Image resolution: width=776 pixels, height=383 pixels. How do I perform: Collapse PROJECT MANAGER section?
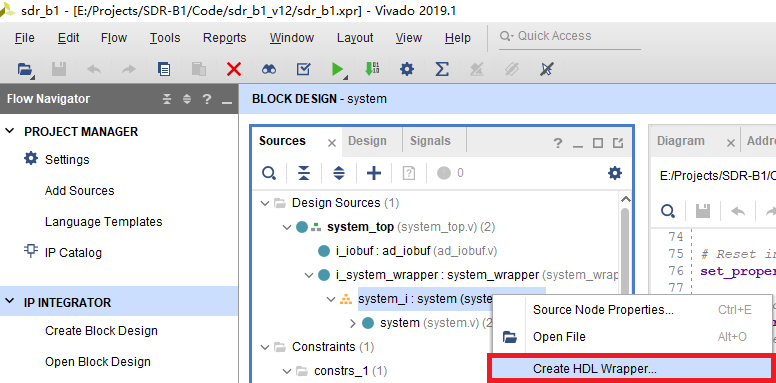click(x=10, y=132)
